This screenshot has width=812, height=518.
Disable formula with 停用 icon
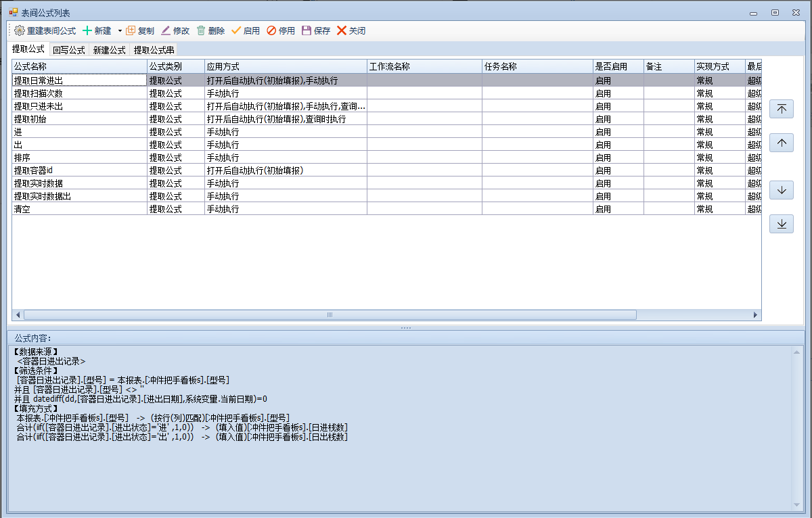pos(271,30)
